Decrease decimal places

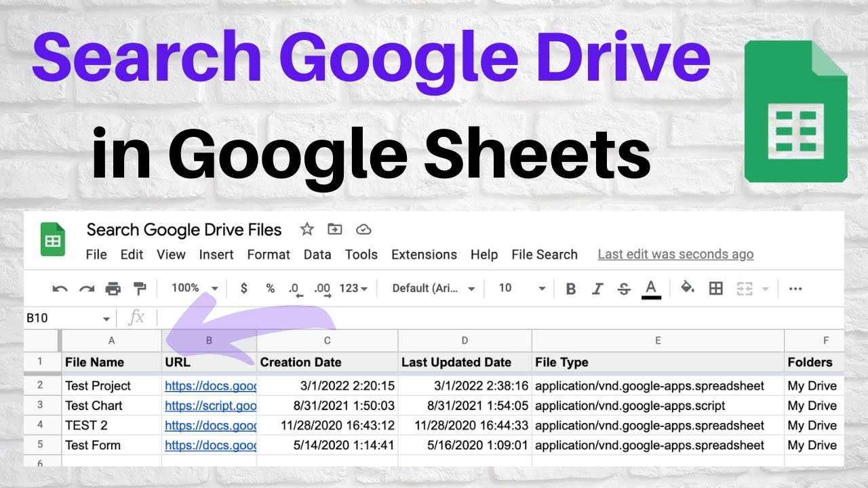point(294,289)
